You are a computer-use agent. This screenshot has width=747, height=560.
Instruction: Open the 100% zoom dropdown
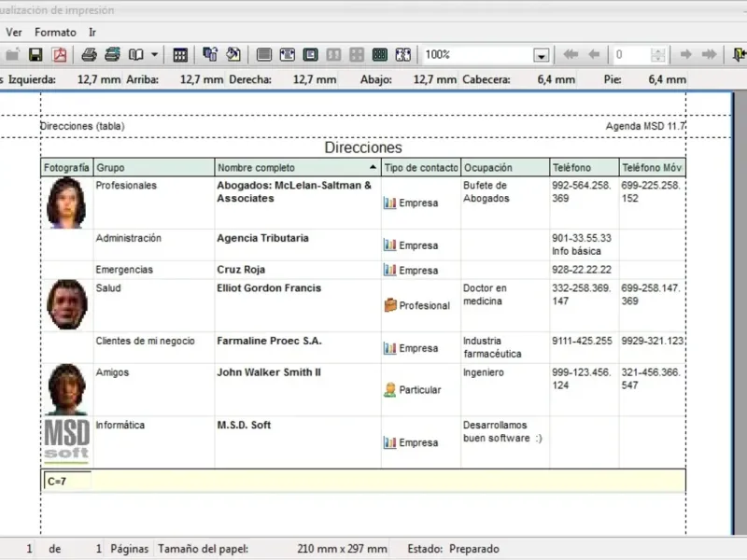tap(541, 56)
